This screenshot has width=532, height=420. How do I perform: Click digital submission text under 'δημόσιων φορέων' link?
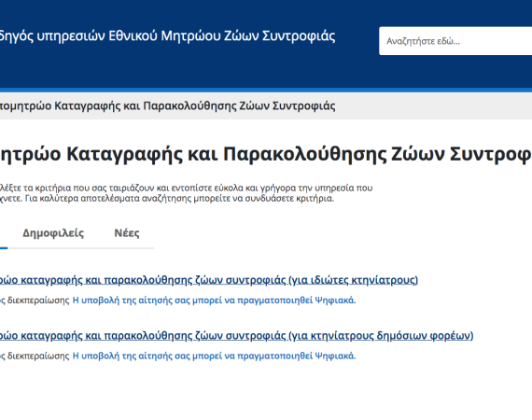(214, 356)
